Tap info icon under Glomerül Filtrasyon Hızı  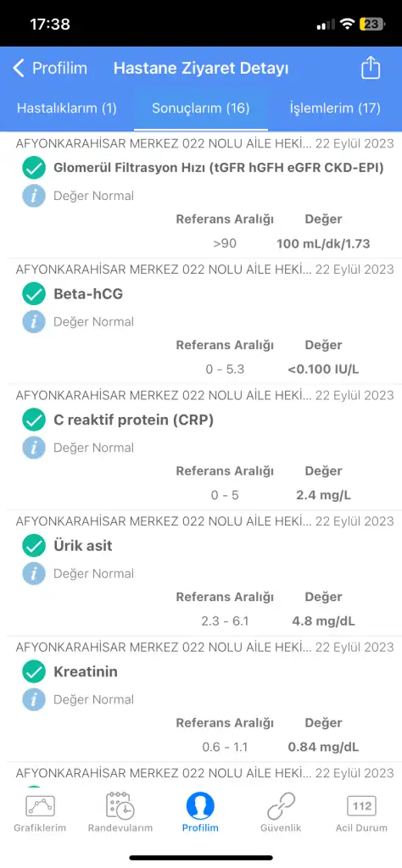[34, 196]
